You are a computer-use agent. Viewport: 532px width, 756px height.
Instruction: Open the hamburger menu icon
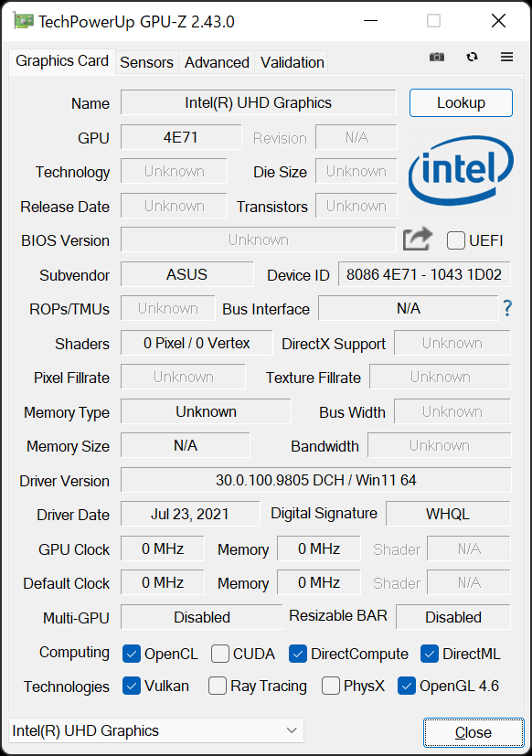point(506,57)
